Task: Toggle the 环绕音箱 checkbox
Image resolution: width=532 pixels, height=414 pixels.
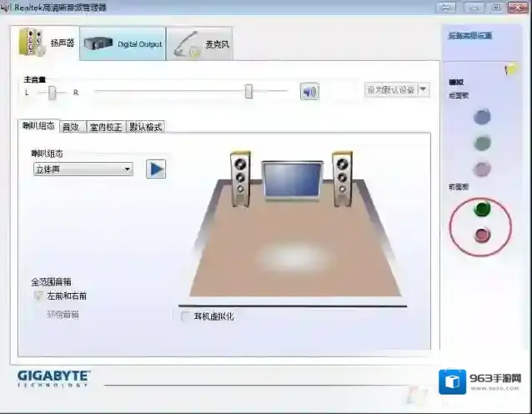Action: tap(38, 315)
